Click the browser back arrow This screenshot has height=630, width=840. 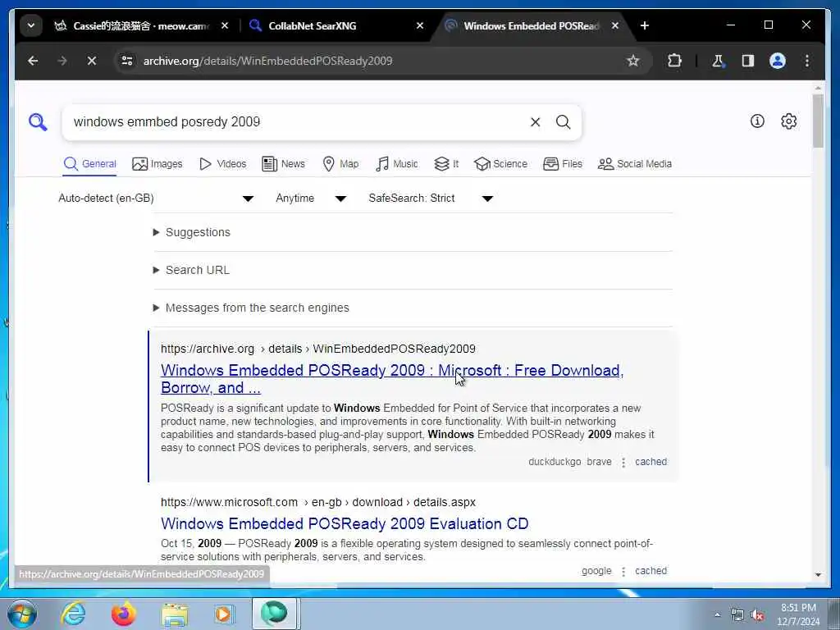[33, 61]
